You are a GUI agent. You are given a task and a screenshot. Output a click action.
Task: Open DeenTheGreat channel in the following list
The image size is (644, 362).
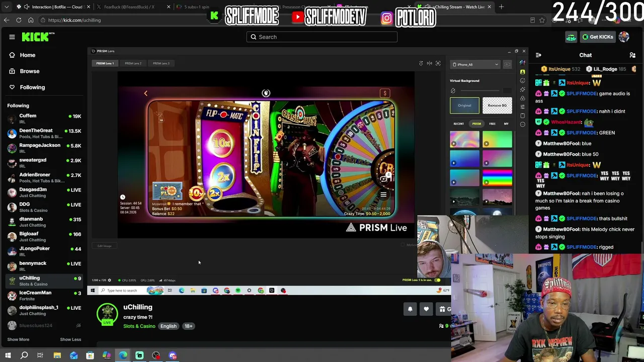(x=44, y=133)
